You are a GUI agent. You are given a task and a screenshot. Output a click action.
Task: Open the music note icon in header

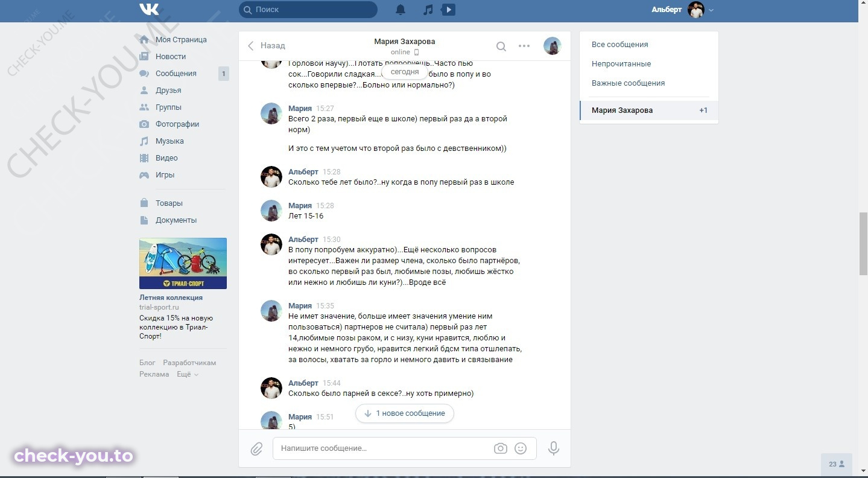click(428, 10)
